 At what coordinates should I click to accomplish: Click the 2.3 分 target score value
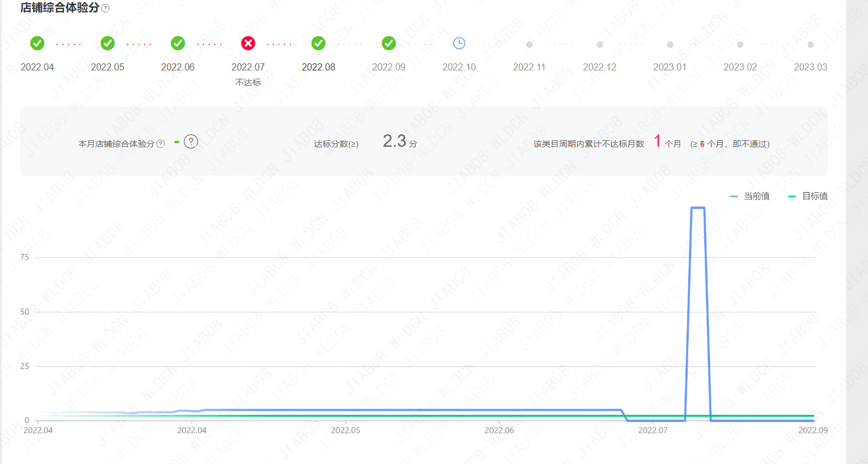400,141
